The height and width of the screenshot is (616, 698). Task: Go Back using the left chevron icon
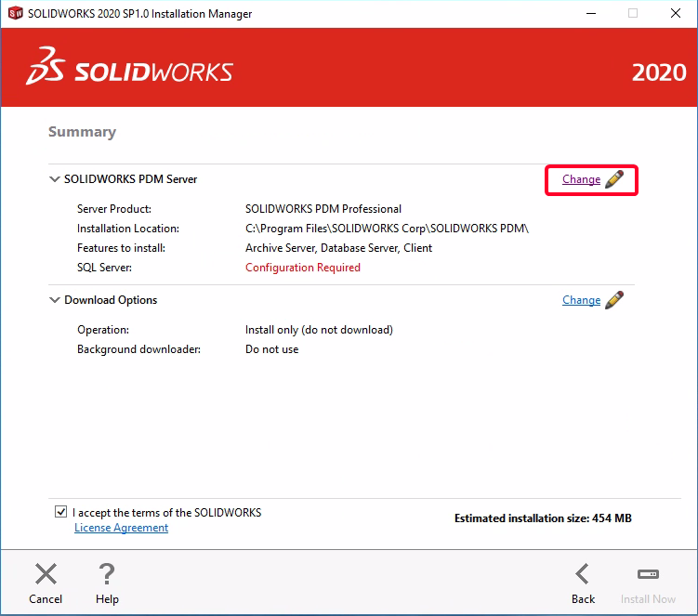(x=582, y=574)
